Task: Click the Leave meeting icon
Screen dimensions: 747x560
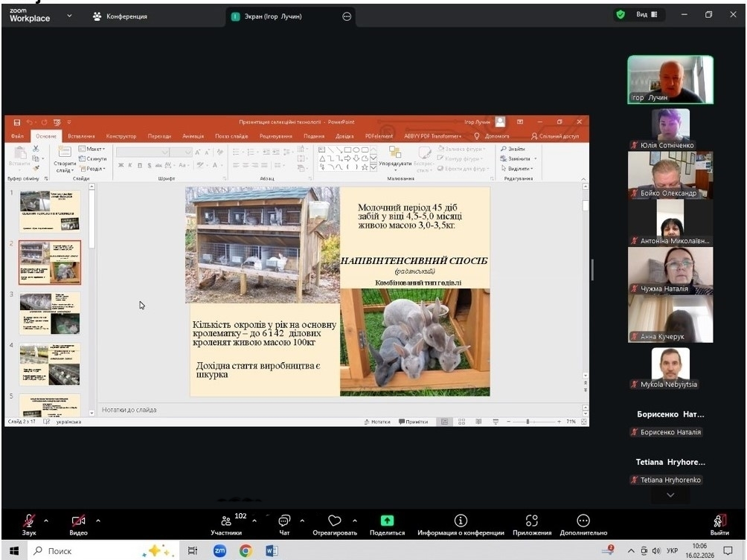Action: click(719, 521)
